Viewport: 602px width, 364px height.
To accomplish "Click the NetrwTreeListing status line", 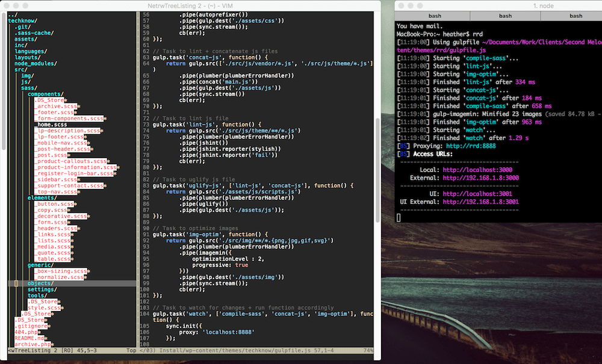I will pyautogui.click(x=72, y=351).
